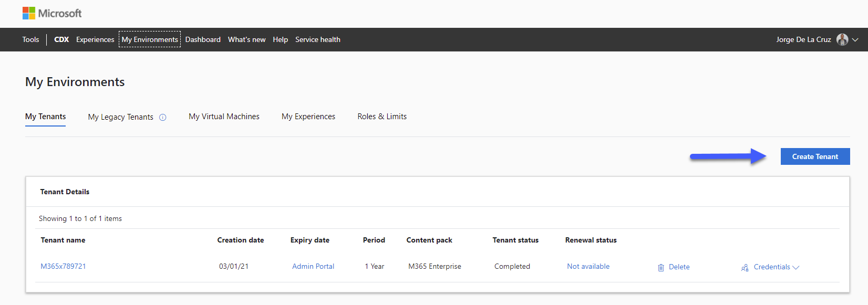
Task: Click the info icon beside My Legacy Tenants
Action: pyautogui.click(x=163, y=117)
